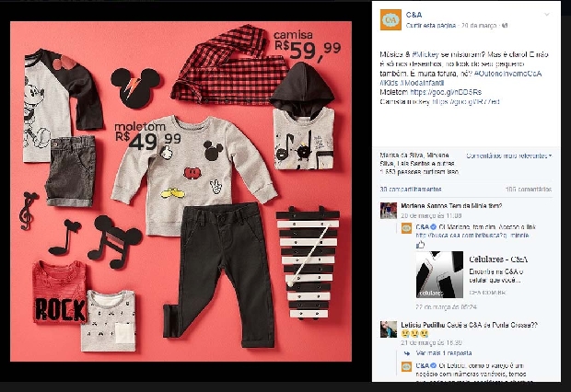Open the Celulares - C&A link preview thumbnail
Image resolution: width=571 pixels, height=392 pixels.
tap(439, 274)
